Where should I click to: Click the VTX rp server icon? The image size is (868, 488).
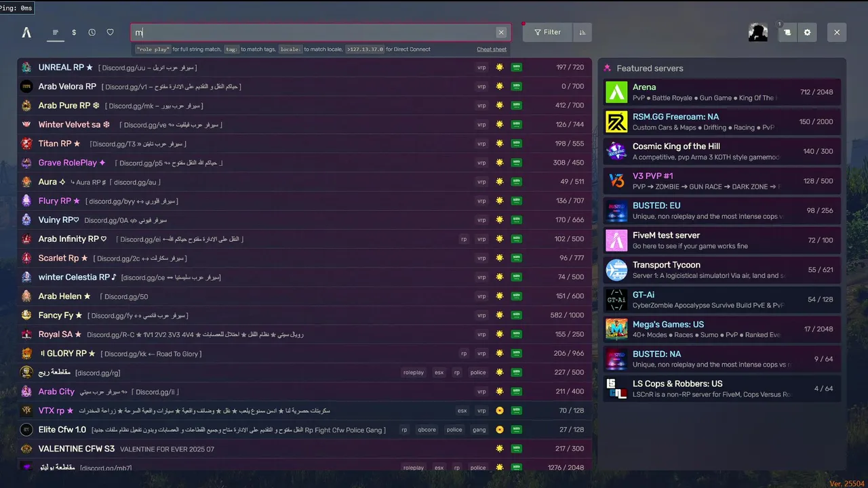(x=26, y=410)
